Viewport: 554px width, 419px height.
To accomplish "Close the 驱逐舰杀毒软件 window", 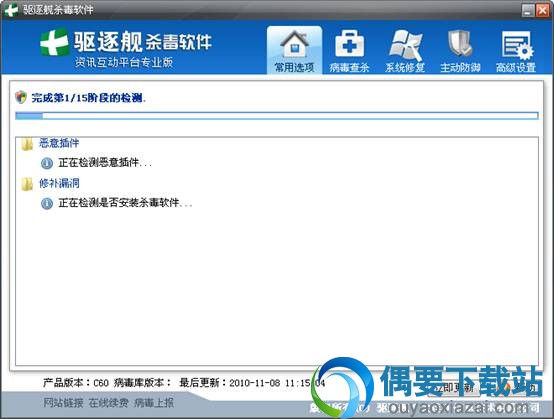I will [542, 10].
